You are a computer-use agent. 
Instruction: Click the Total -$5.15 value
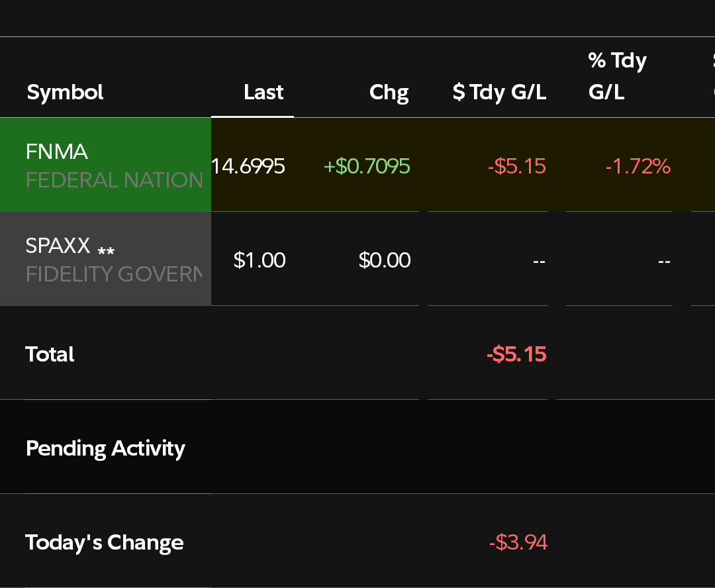point(516,354)
